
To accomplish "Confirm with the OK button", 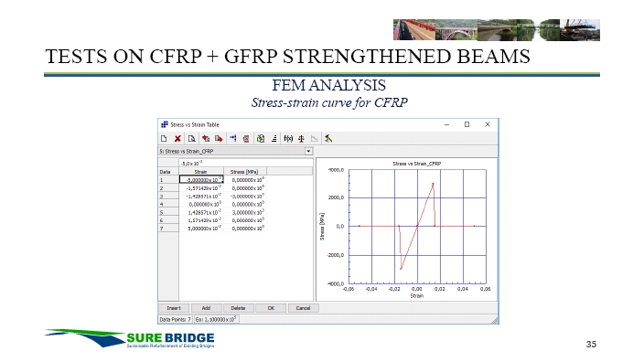I will (x=271, y=308).
